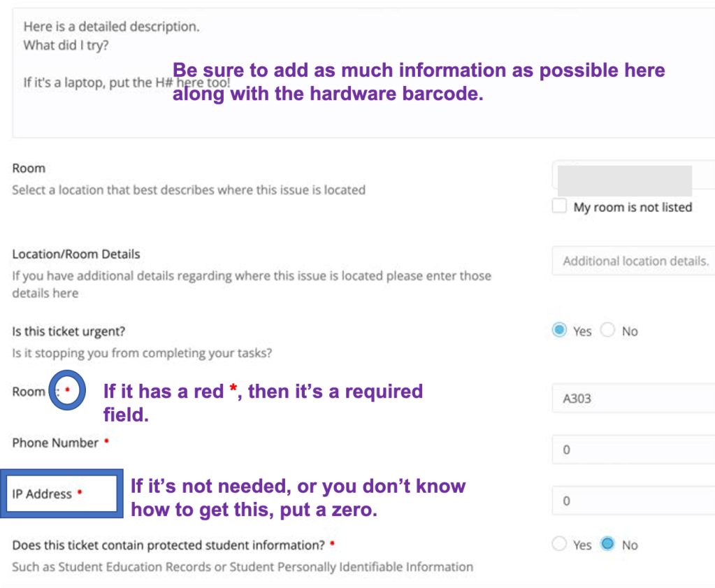The height and width of the screenshot is (588, 715).
Task: Click the Phone Number input field
Action: pyautogui.click(x=633, y=450)
